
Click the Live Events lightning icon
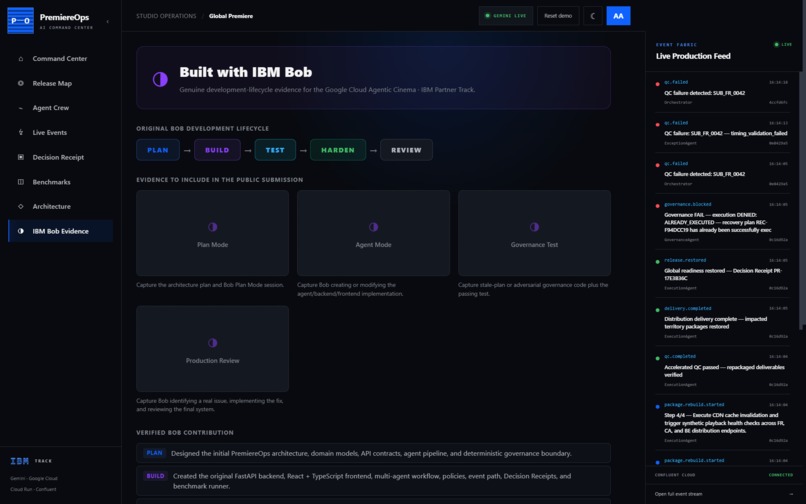point(21,133)
